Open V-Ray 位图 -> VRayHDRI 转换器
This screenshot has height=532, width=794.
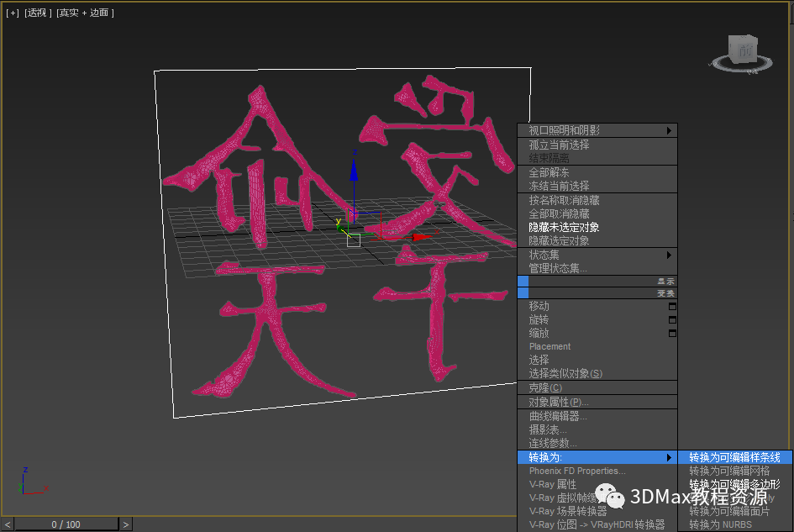point(597,525)
